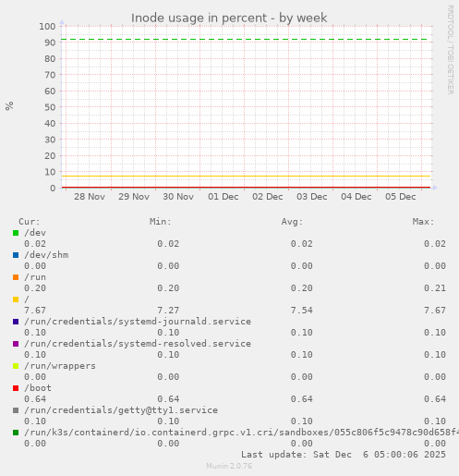Click the "/dev/shm" legend label
This screenshot has width=459, height=476.
[46, 255]
